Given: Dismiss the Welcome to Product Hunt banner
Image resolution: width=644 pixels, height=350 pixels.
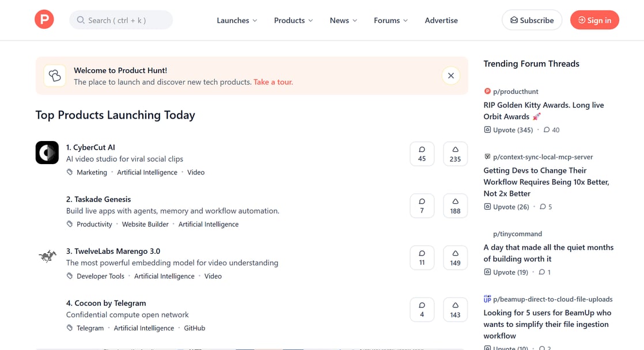Looking at the screenshot, I should [x=450, y=75].
